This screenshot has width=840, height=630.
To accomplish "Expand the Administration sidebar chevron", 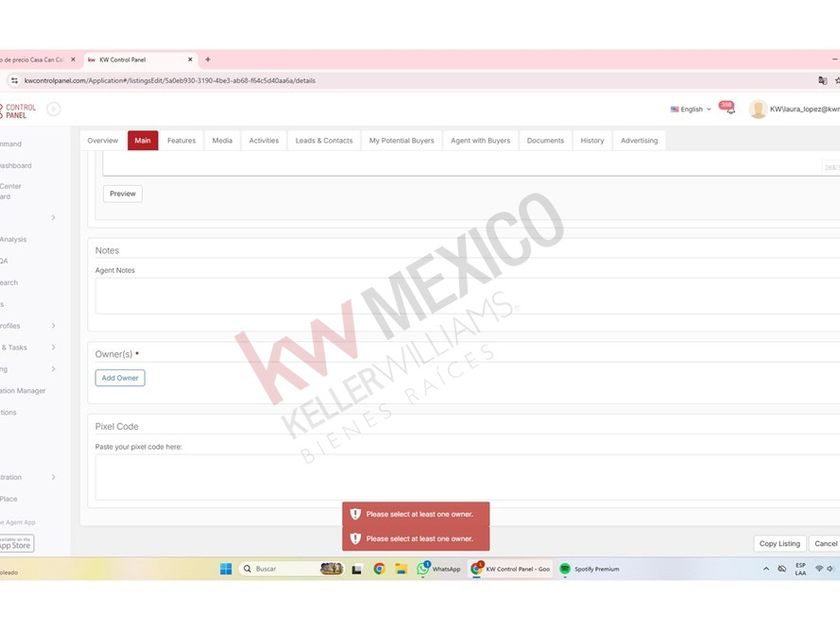I will point(54,477).
